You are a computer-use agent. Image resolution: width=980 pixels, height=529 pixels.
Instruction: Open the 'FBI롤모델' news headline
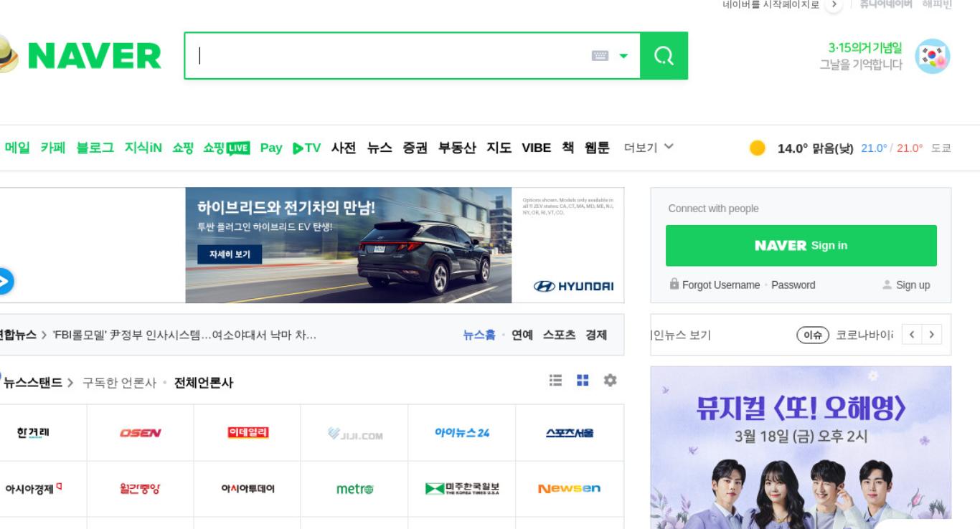184,335
